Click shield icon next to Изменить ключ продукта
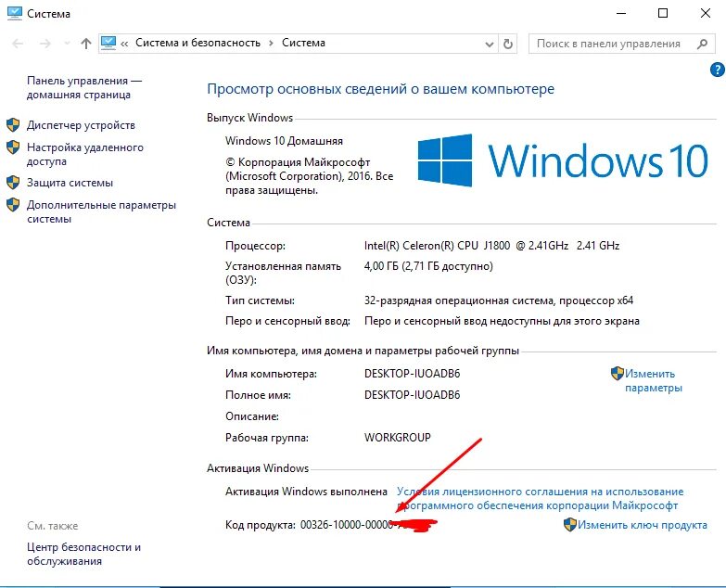This screenshot has height=588, width=726. click(x=570, y=525)
